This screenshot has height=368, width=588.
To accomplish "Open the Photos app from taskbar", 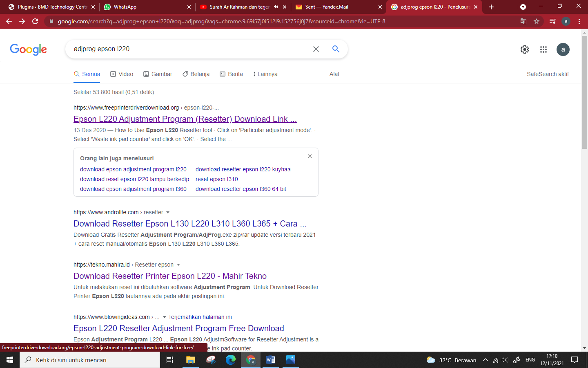I will [291, 360].
